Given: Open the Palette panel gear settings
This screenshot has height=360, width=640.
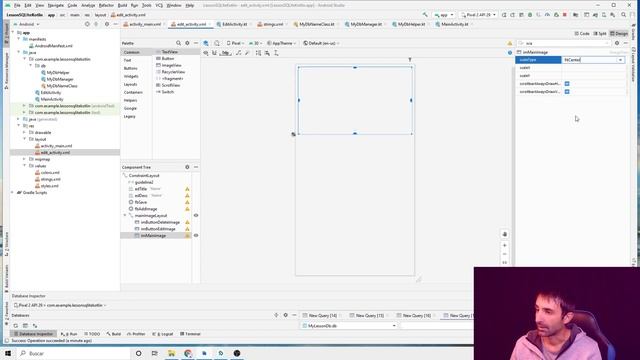Looking at the screenshot, I should [x=187, y=43].
